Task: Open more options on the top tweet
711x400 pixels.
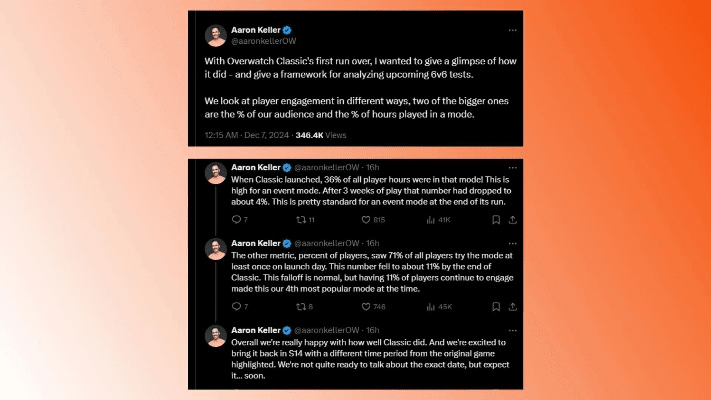Action: coord(512,30)
